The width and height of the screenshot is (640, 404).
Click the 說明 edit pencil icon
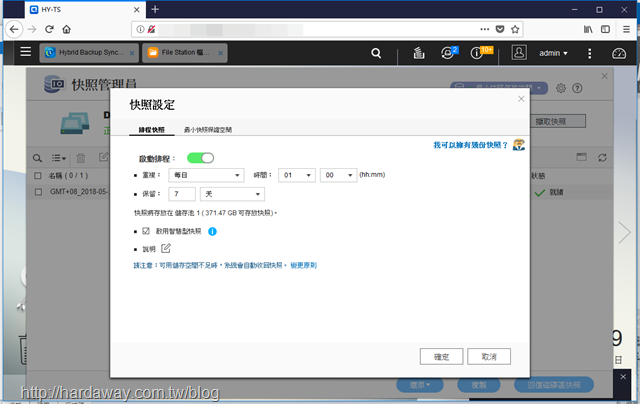click(166, 248)
